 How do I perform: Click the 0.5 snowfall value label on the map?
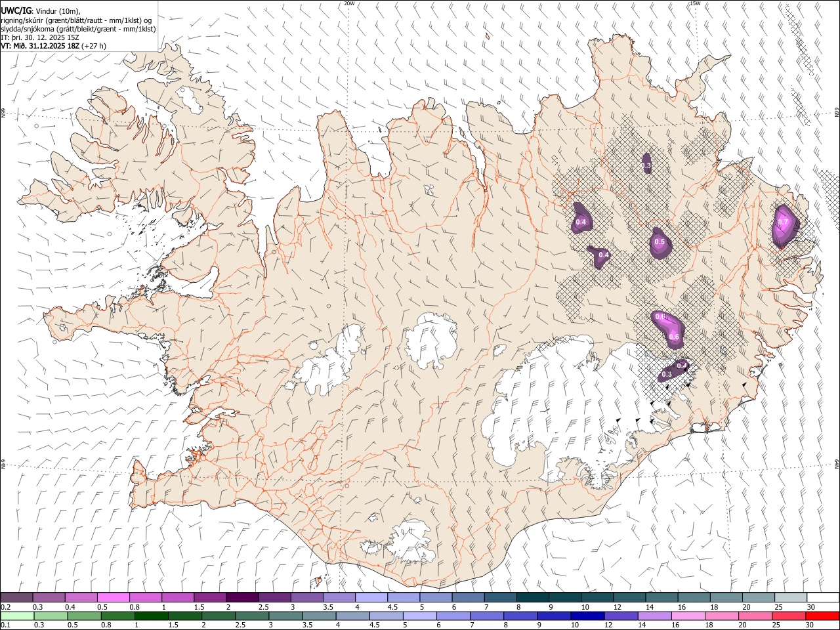pyautogui.click(x=660, y=242)
